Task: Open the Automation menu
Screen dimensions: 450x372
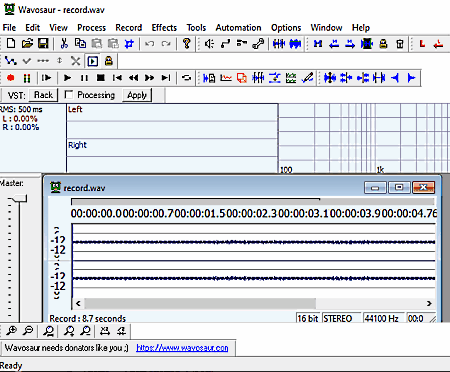Action: point(238,28)
